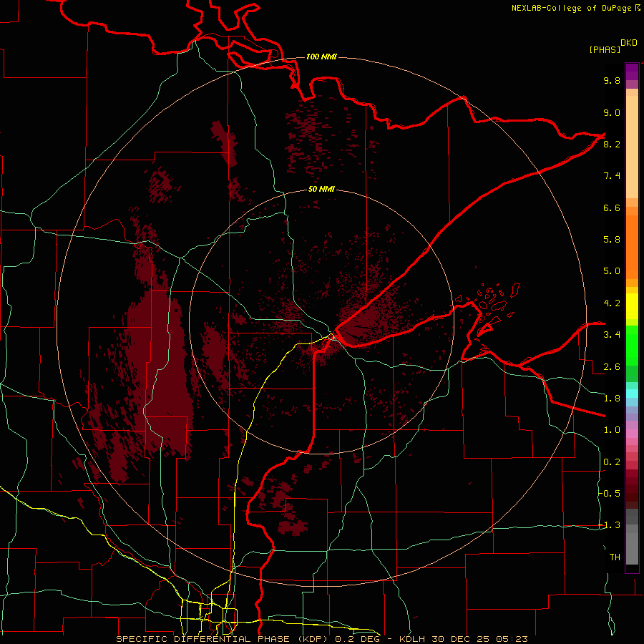The width and height of the screenshot is (644, 644).
Task: Click the 6.6 value on the color scale
Action: click(x=612, y=208)
